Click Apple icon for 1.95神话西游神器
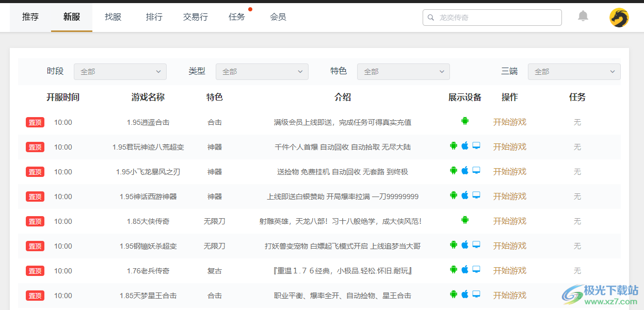This screenshot has width=644, height=310. (x=465, y=195)
